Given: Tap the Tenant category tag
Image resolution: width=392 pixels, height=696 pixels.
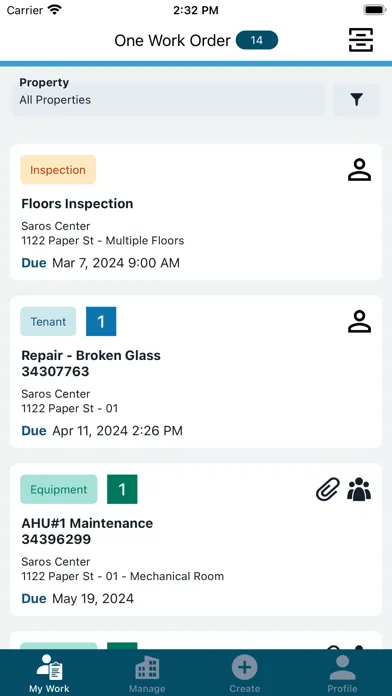Looking at the screenshot, I should pos(48,321).
